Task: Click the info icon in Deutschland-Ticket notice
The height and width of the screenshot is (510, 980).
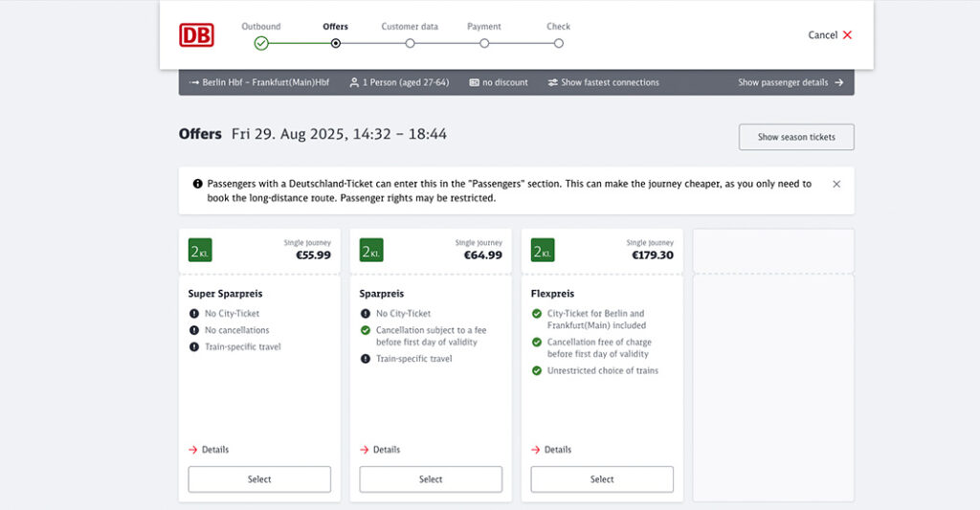Action: [197, 184]
